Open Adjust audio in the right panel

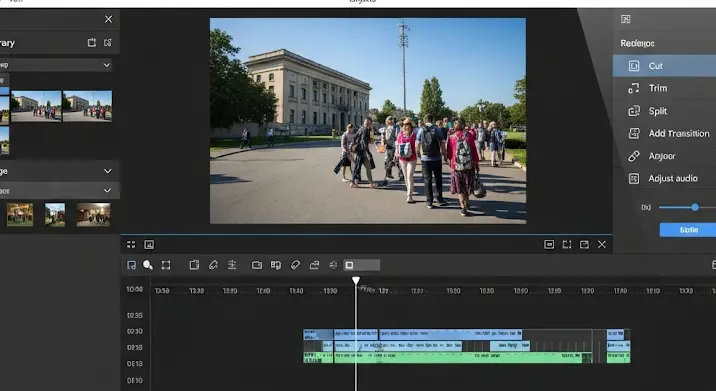(664, 178)
